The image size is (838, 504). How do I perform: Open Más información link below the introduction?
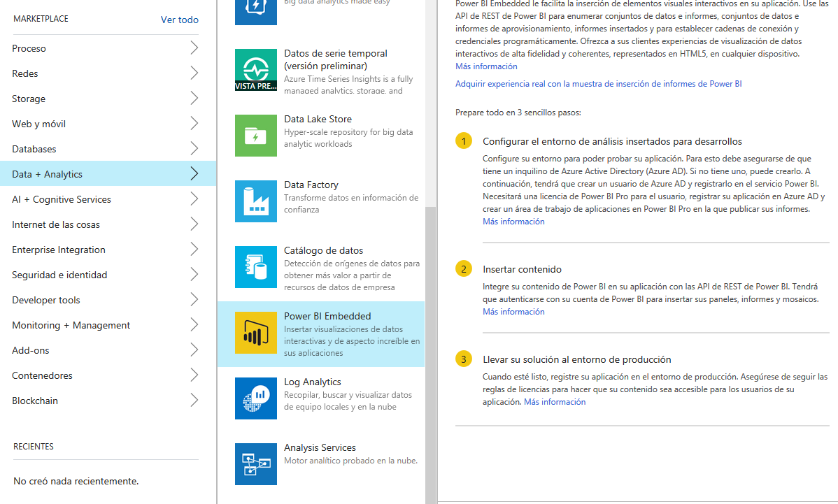click(x=486, y=66)
